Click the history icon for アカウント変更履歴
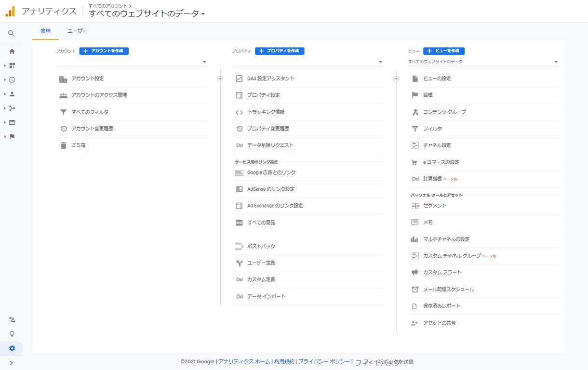588x370 pixels. [x=63, y=129]
